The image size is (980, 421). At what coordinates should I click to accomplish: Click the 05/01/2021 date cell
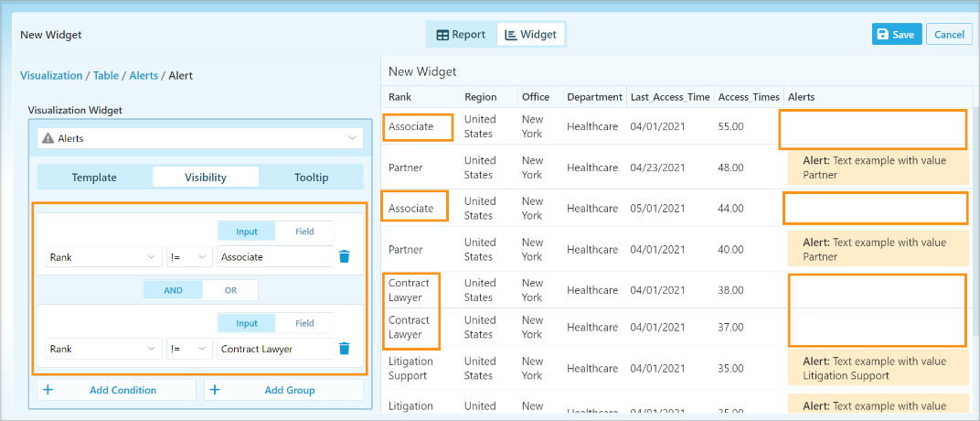[657, 209]
